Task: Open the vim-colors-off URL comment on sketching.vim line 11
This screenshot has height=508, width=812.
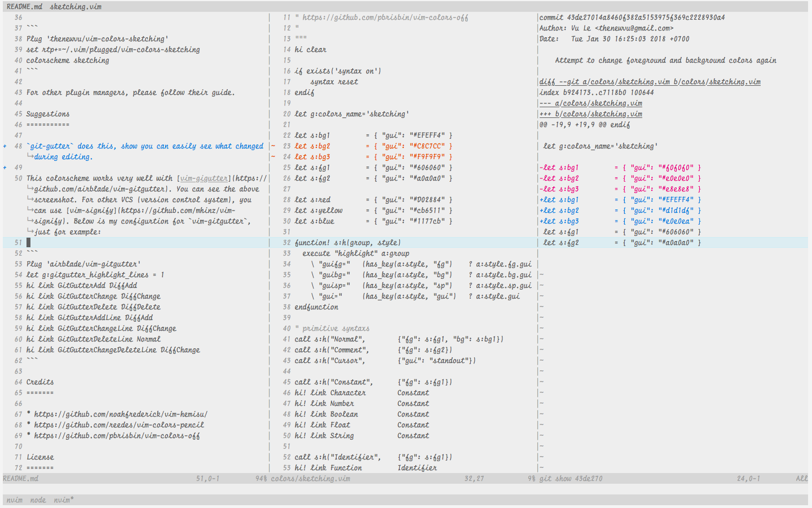Action: tap(385, 17)
